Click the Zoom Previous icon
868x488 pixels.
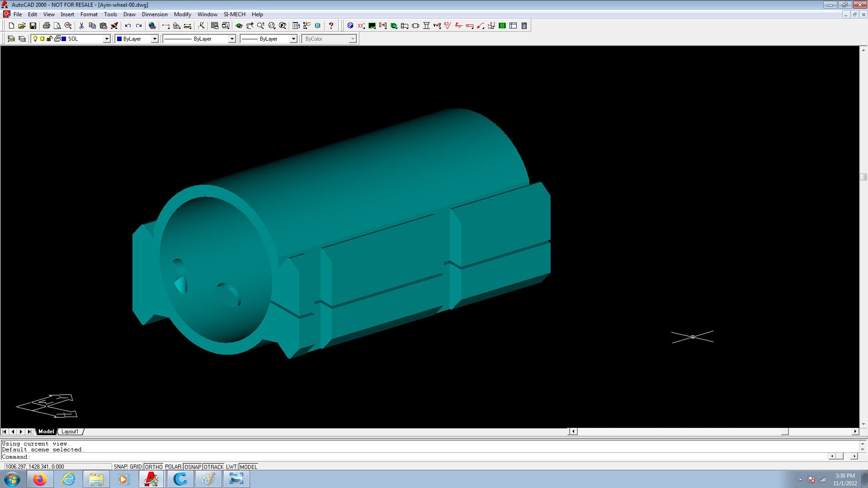[x=283, y=26]
